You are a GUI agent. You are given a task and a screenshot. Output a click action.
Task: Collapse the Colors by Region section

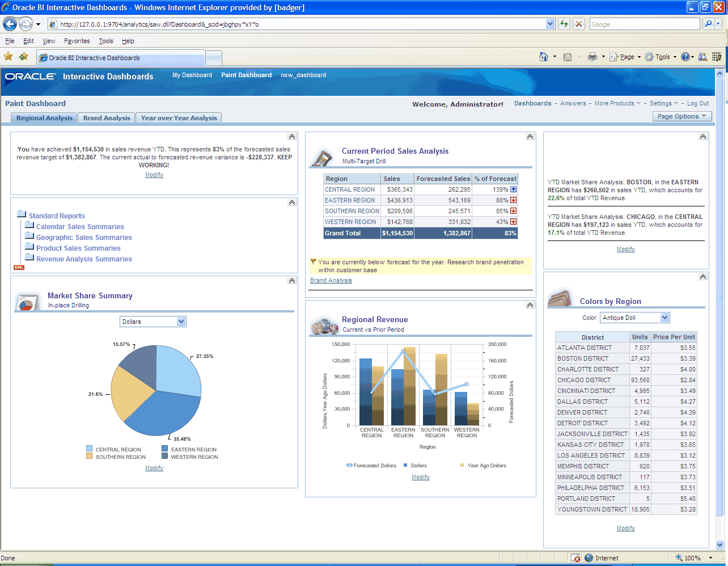(703, 277)
